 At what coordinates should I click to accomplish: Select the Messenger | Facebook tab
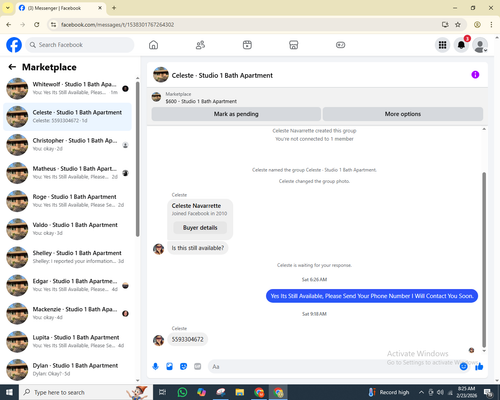tap(61, 8)
